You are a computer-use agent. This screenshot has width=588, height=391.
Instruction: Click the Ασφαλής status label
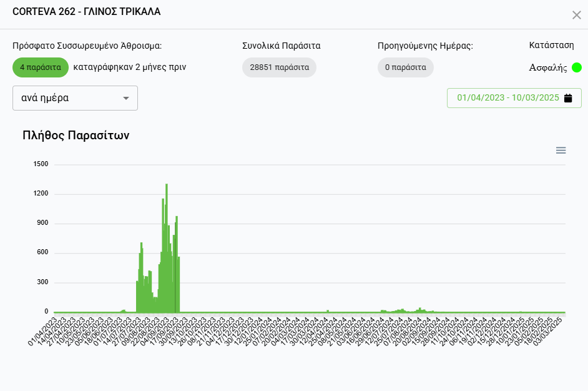[x=547, y=67]
